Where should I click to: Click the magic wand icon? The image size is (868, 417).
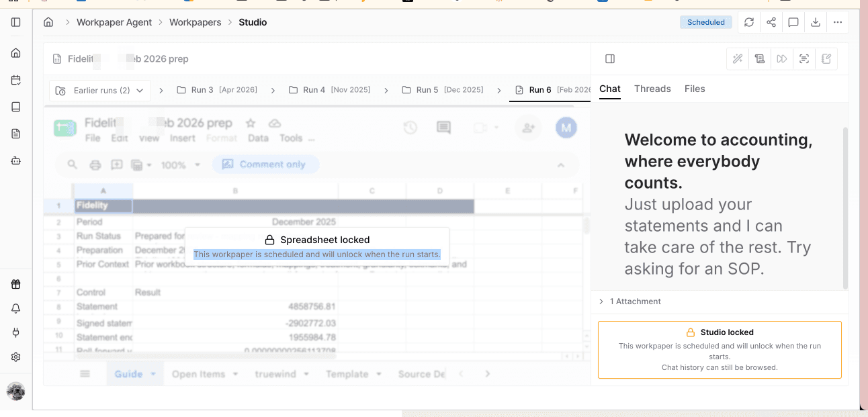click(738, 59)
